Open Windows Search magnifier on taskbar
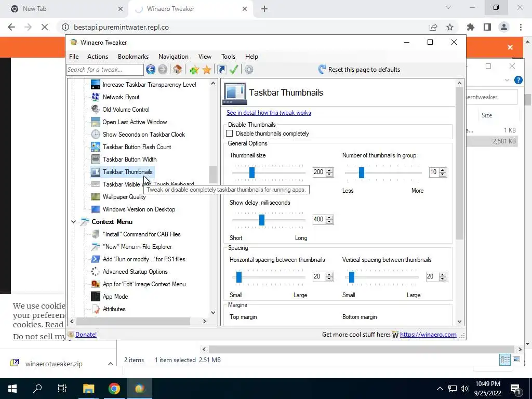 click(x=37, y=389)
